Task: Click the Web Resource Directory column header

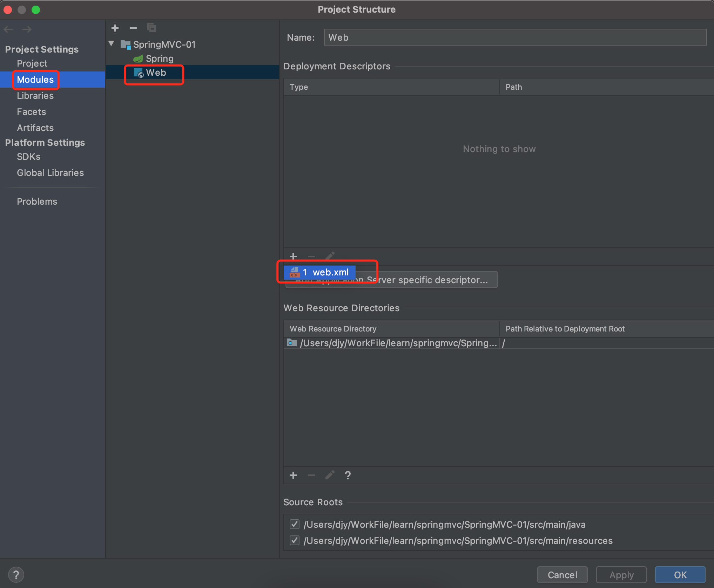Action: click(x=391, y=329)
